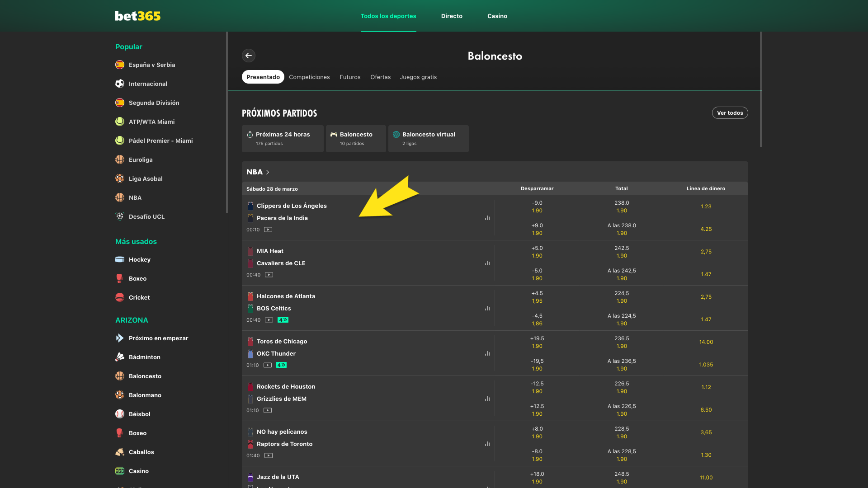868x488 pixels.
Task: Click the slot machine Casino sidebar icon
Action: [120, 471]
